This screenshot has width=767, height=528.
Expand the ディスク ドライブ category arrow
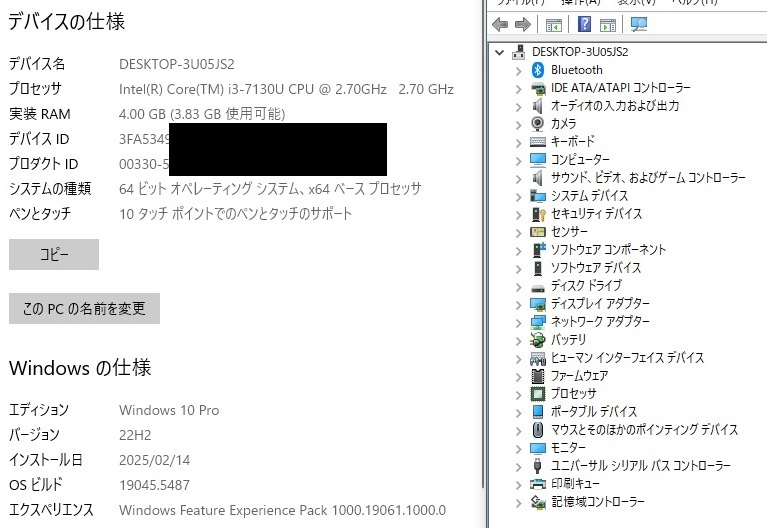point(519,286)
